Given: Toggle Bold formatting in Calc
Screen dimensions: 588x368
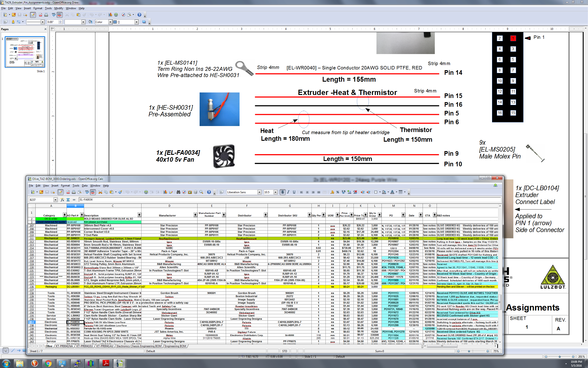Looking at the screenshot, I should (282, 192).
